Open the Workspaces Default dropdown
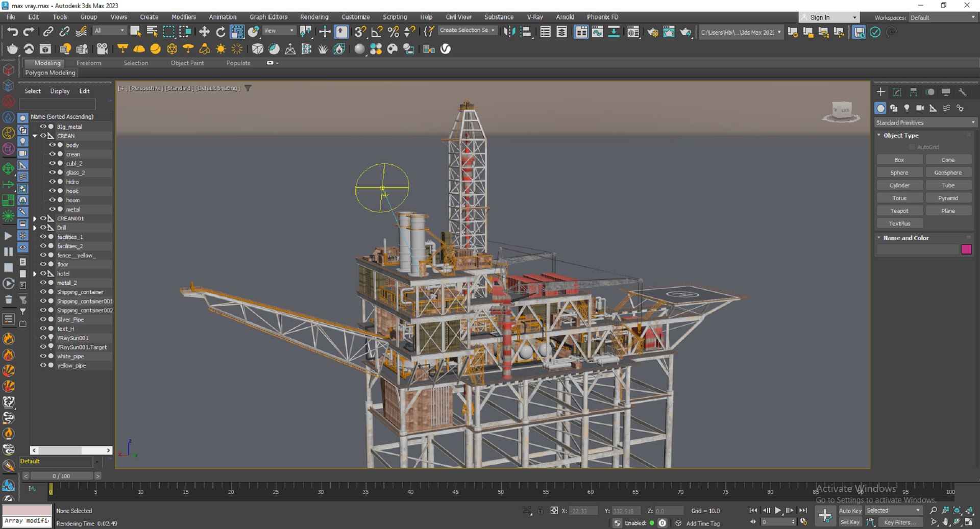 tap(942, 17)
